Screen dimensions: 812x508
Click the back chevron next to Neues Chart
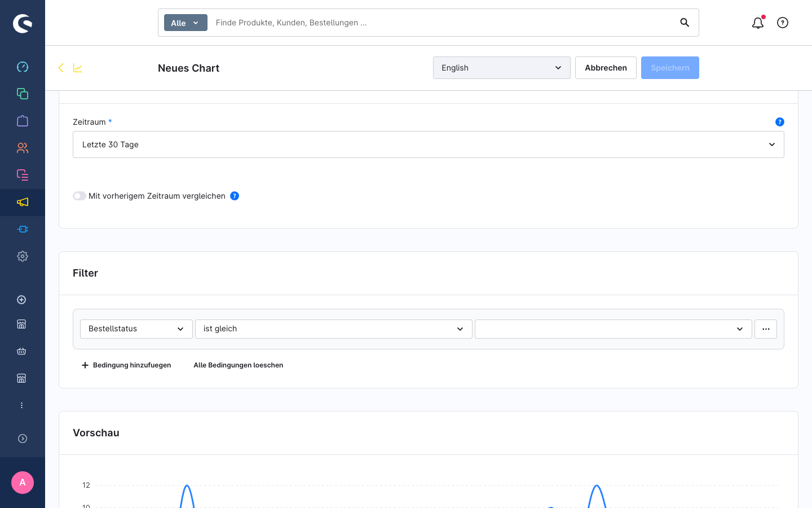61,68
